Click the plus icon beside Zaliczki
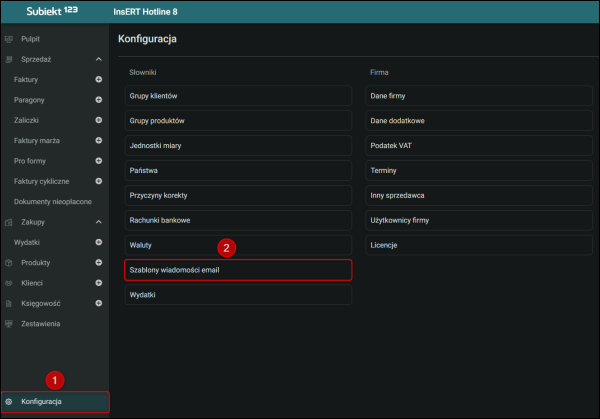 point(98,120)
